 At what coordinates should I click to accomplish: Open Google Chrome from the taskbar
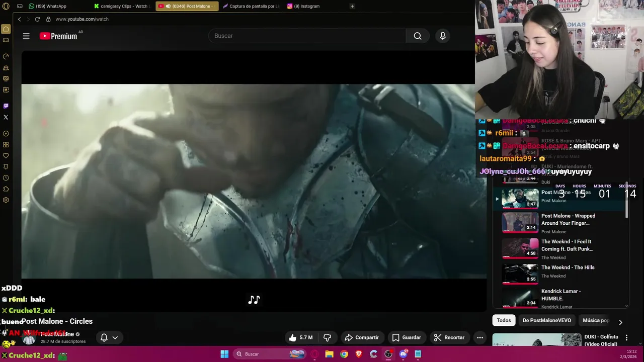[344, 354]
